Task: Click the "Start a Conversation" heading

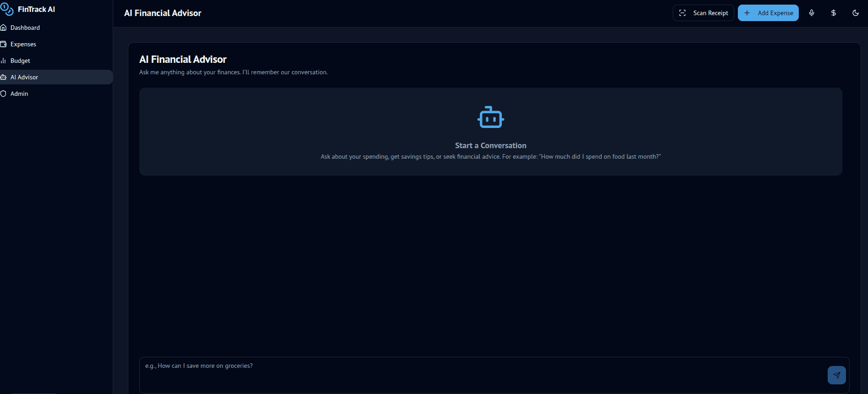Action: (x=491, y=145)
